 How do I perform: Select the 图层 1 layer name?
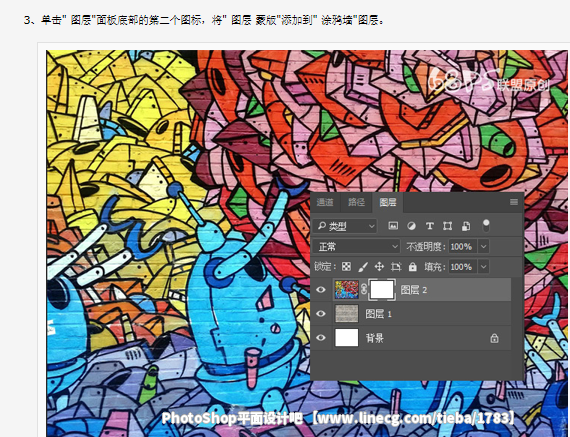click(378, 314)
